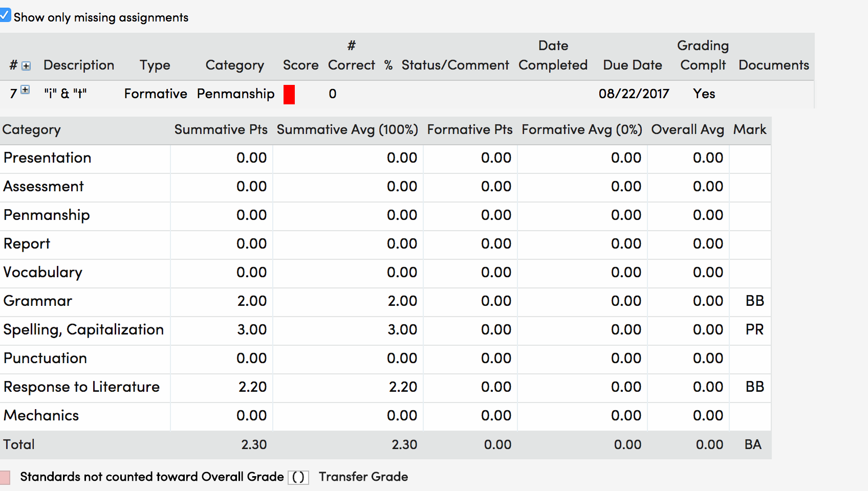
Task: Click Summative Avg (100%) column header
Action: pyautogui.click(x=348, y=129)
